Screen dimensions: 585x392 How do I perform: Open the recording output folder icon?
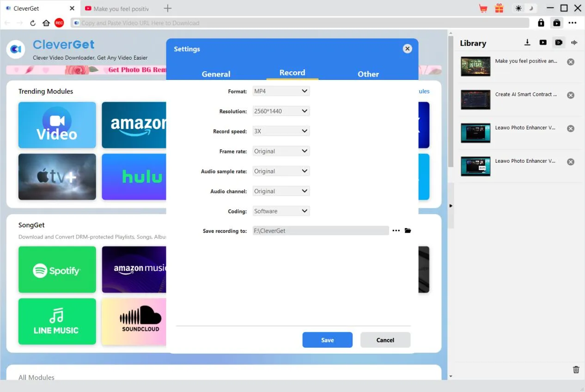click(x=408, y=231)
